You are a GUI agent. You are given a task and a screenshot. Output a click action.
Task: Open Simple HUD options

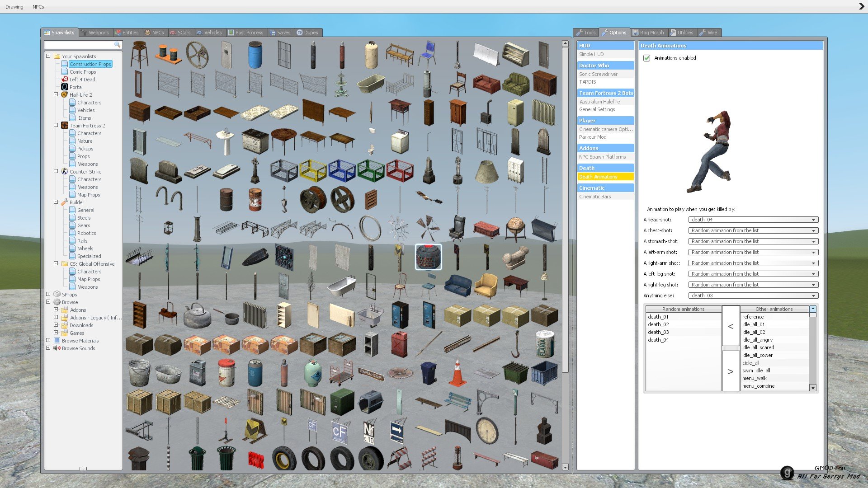605,54
